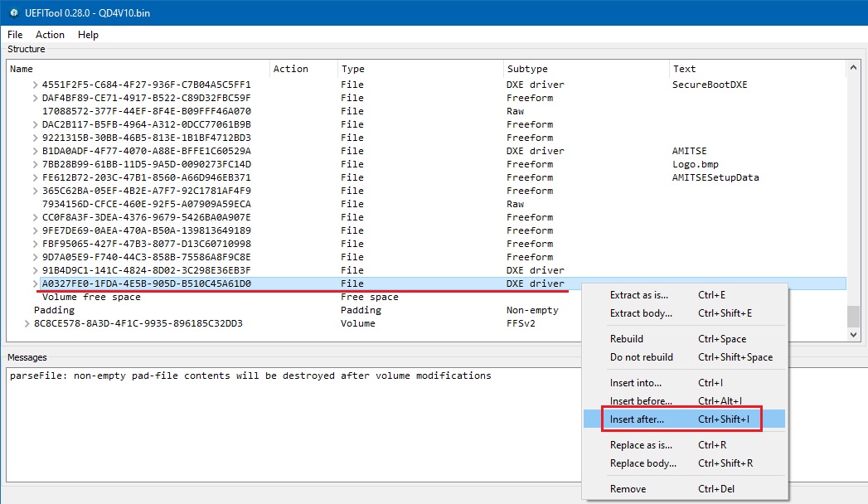Click the AMITSE text cell
This screenshot has width=868, height=504.
[689, 151]
